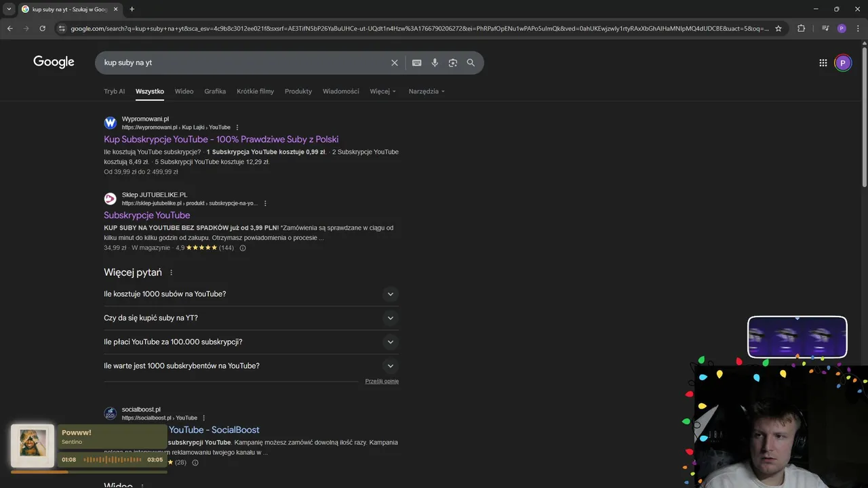Screen dimensions: 868x488
Task: Open options menu for JUTUBELIKE.PL result
Action: (265, 203)
